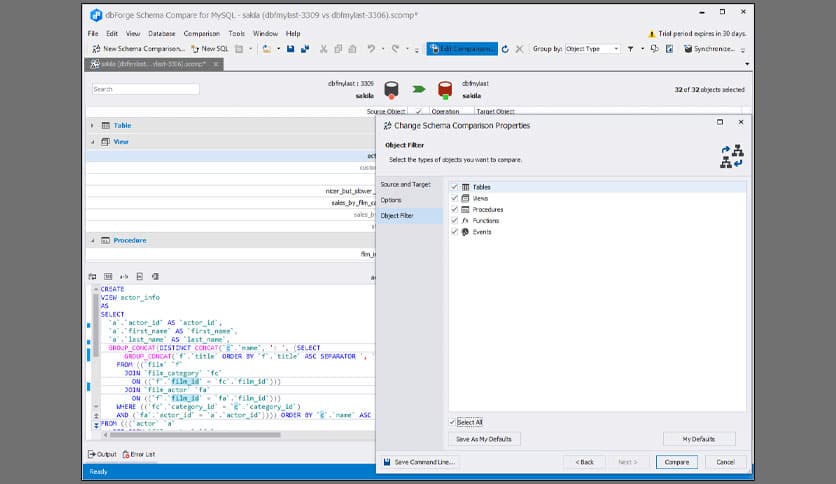The height and width of the screenshot is (484, 836).
Task: Open the View menu
Action: click(133, 33)
